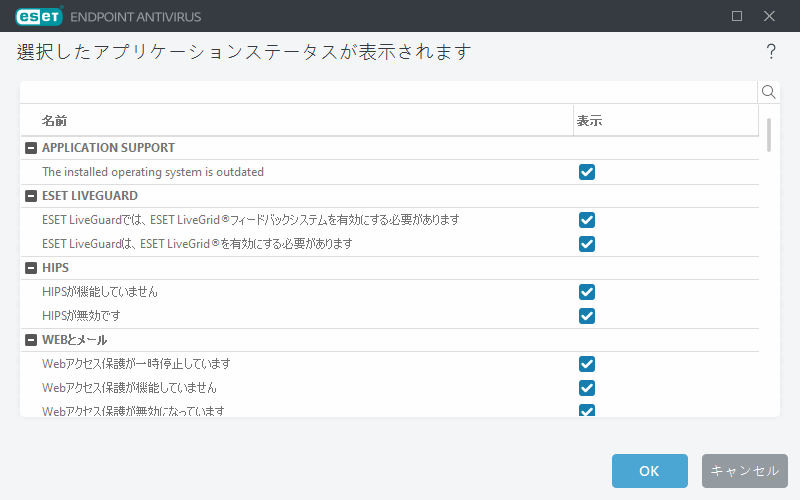Uncheck the outdated operating system status checkbox
Image resolution: width=800 pixels, height=500 pixels.
(x=587, y=172)
